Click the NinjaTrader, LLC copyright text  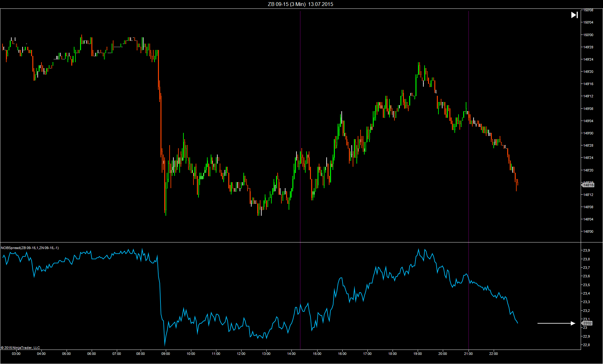[x=20, y=348]
